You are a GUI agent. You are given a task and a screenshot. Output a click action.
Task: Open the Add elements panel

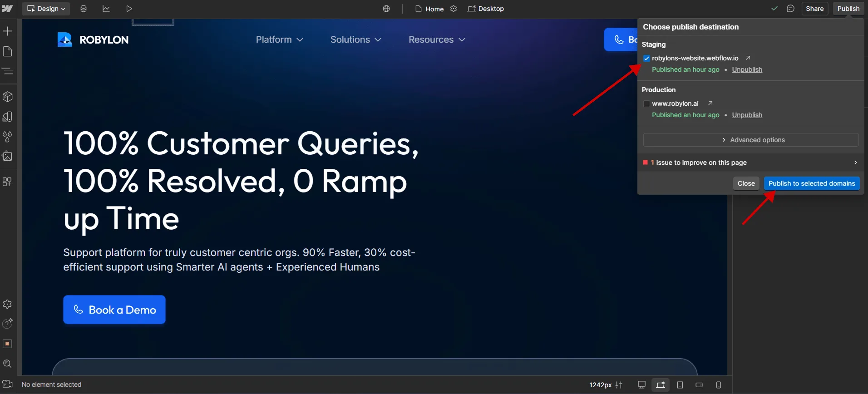pos(8,31)
